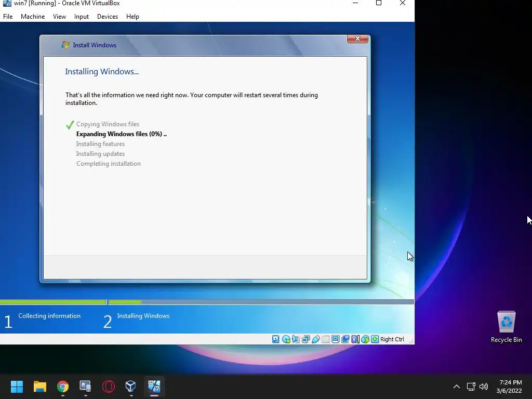The width and height of the screenshot is (532, 399).
Task: Open the audio indicator in VirtualBox status bar
Action: point(296,339)
